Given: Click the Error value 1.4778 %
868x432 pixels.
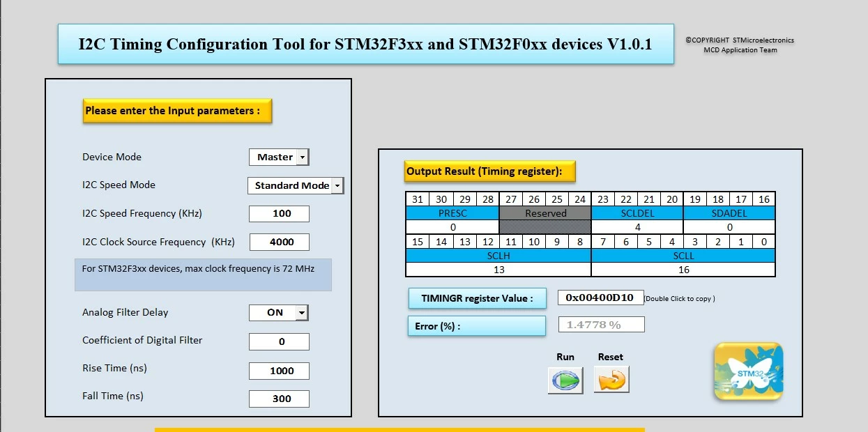Looking at the screenshot, I should 601,325.
